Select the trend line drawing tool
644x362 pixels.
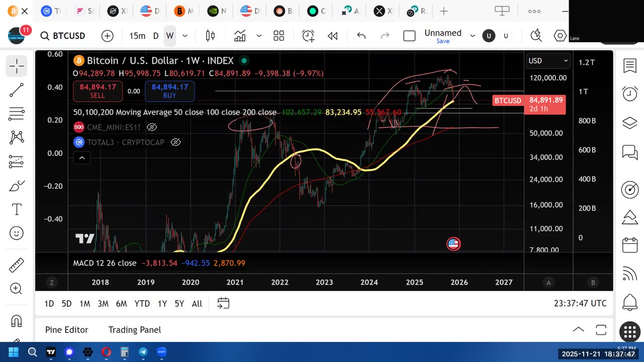coord(16,90)
